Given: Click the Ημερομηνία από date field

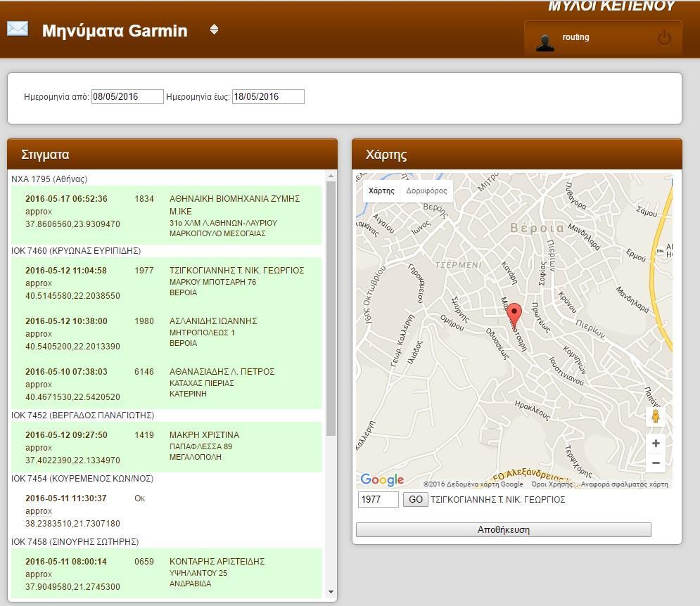Looking at the screenshot, I should pos(127,96).
